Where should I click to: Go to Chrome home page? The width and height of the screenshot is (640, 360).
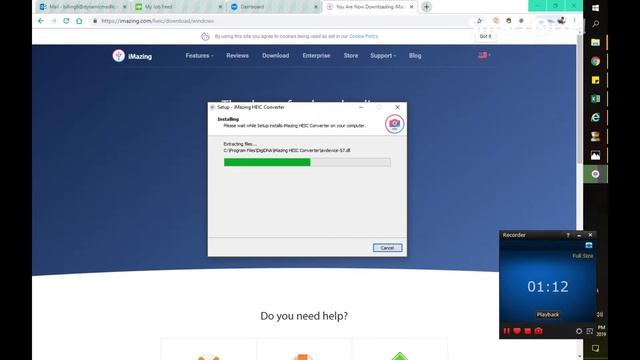79,21
